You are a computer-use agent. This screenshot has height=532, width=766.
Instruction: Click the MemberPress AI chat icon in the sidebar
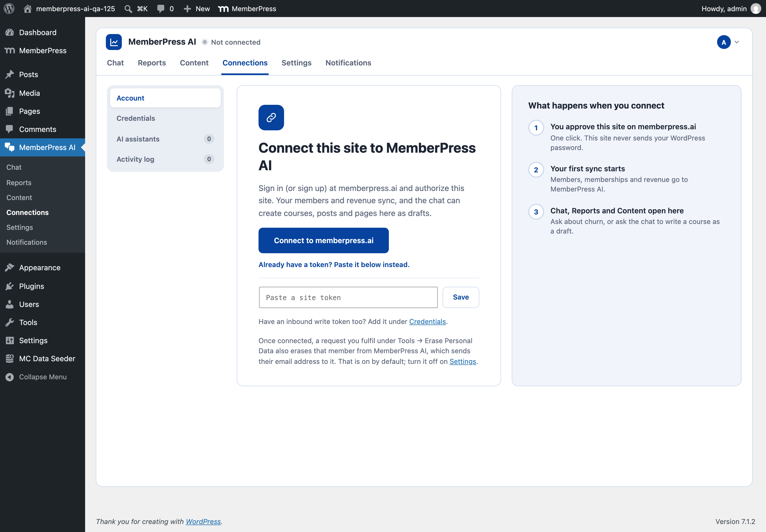[10, 147]
